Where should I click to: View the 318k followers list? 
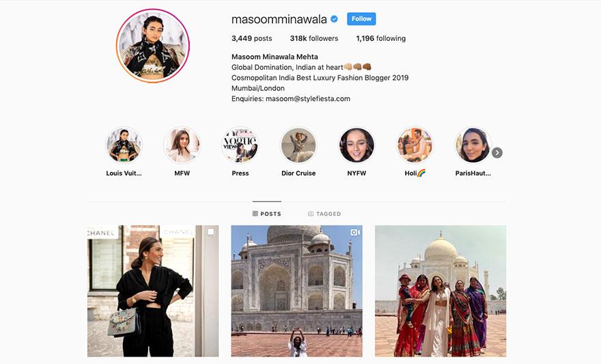tap(314, 38)
